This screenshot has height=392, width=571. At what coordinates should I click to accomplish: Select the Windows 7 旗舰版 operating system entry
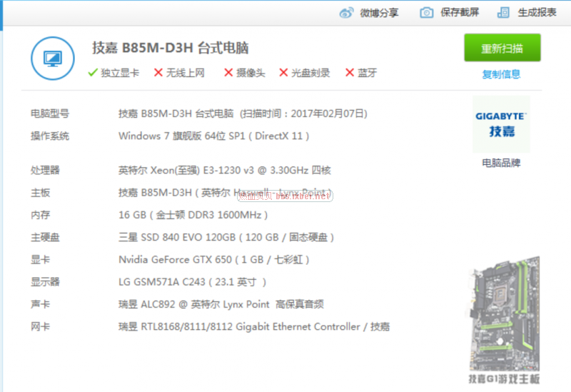(214, 136)
